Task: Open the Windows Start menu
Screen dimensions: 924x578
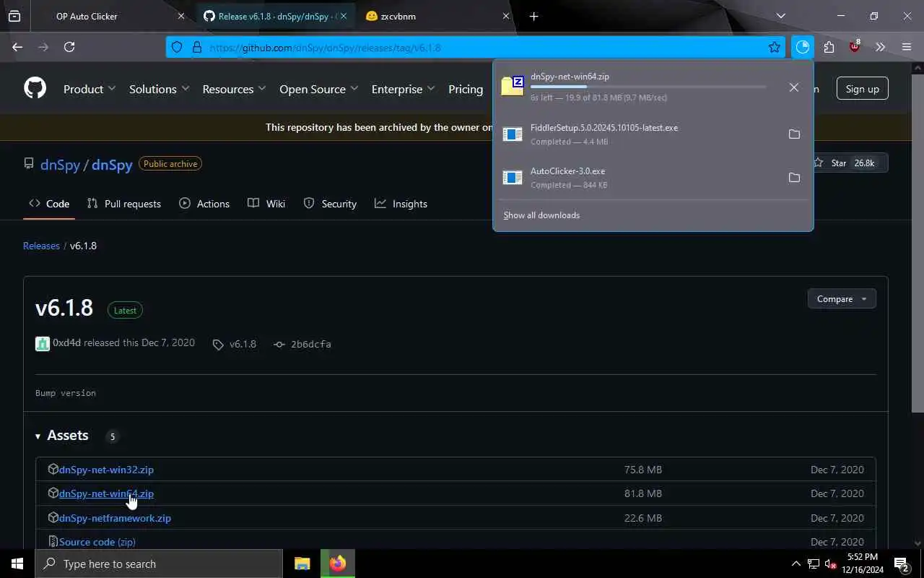Action: 17,564
